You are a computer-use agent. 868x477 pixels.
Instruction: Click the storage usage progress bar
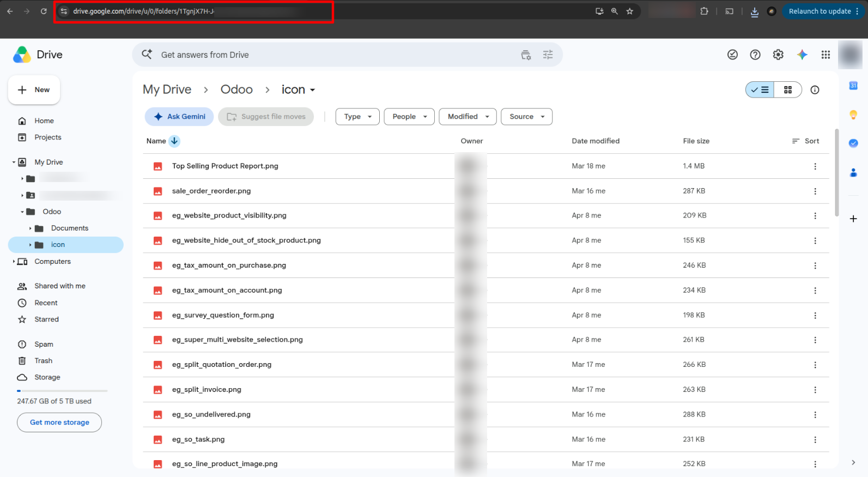tap(62, 391)
